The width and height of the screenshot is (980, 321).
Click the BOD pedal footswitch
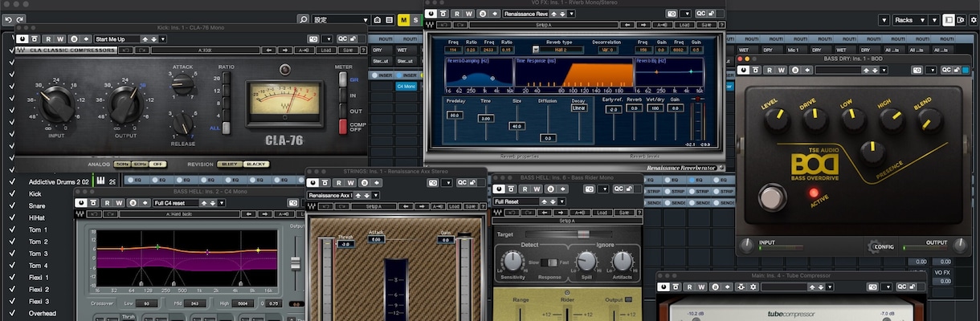coord(774,197)
